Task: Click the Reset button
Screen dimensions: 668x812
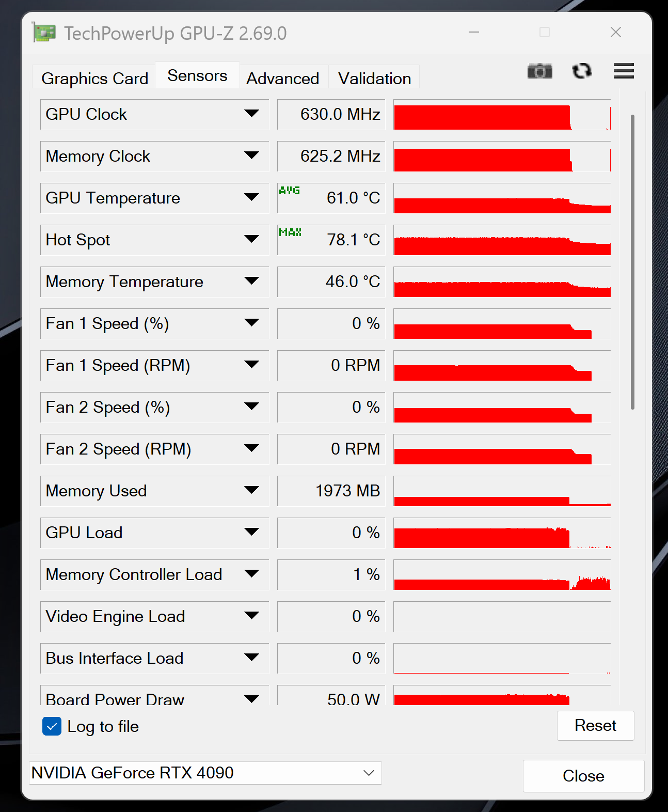Action: pyautogui.click(x=595, y=726)
